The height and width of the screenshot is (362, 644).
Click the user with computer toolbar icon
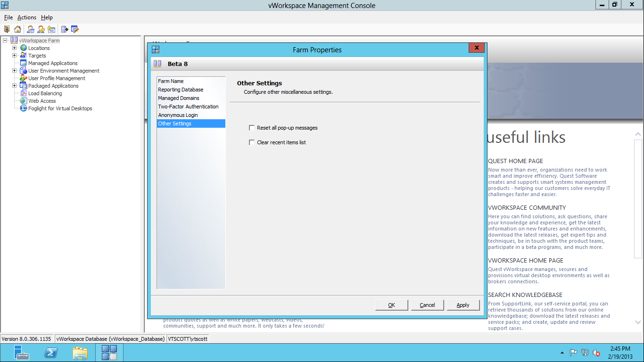coord(31,29)
